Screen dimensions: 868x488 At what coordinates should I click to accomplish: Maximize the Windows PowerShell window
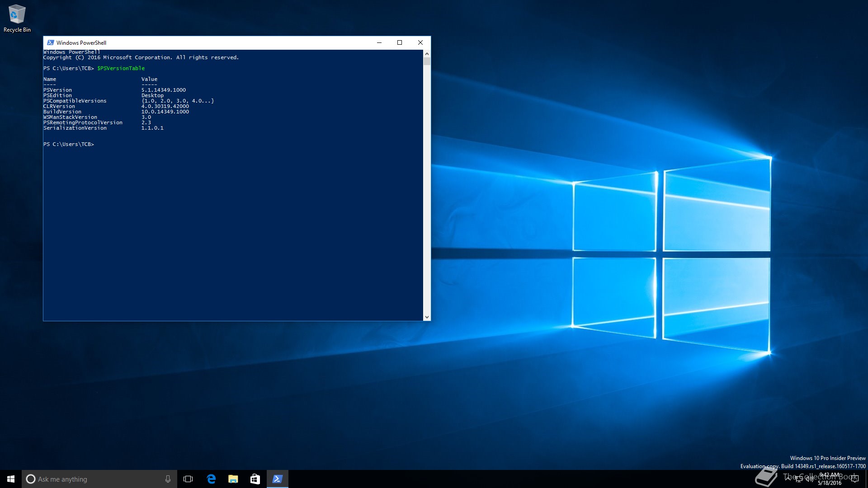(400, 42)
